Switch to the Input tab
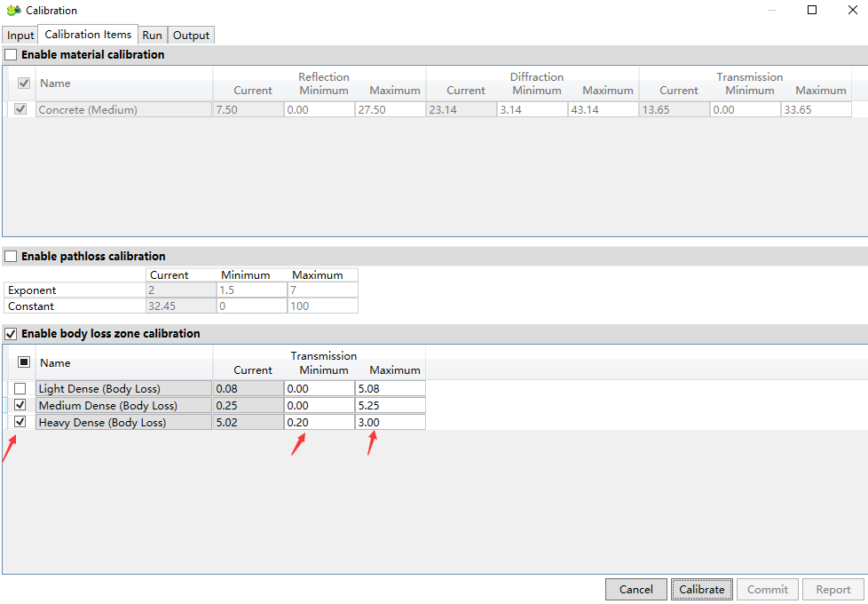The height and width of the screenshot is (604, 868). (x=20, y=36)
